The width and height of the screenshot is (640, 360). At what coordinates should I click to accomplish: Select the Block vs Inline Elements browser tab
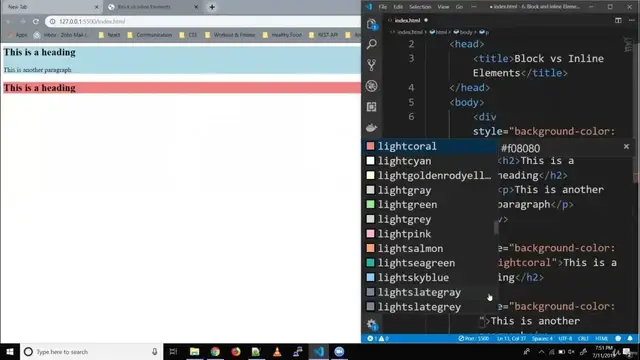pos(153,7)
